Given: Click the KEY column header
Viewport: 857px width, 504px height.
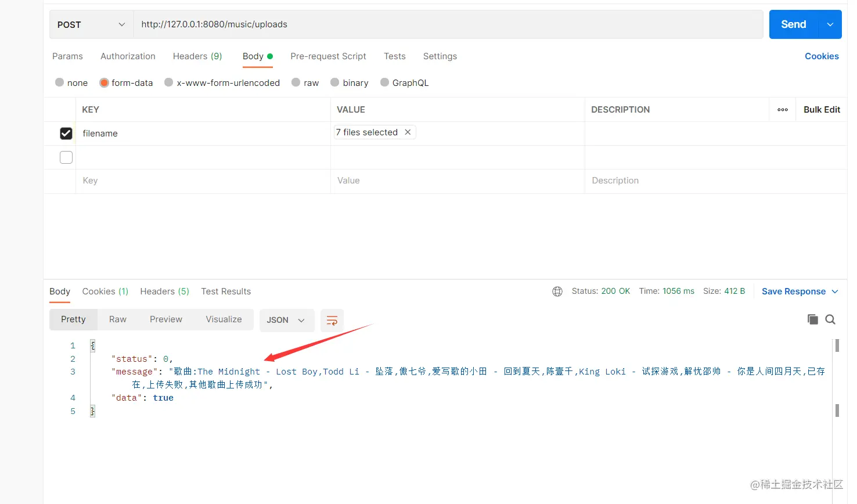Looking at the screenshot, I should [x=91, y=110].
